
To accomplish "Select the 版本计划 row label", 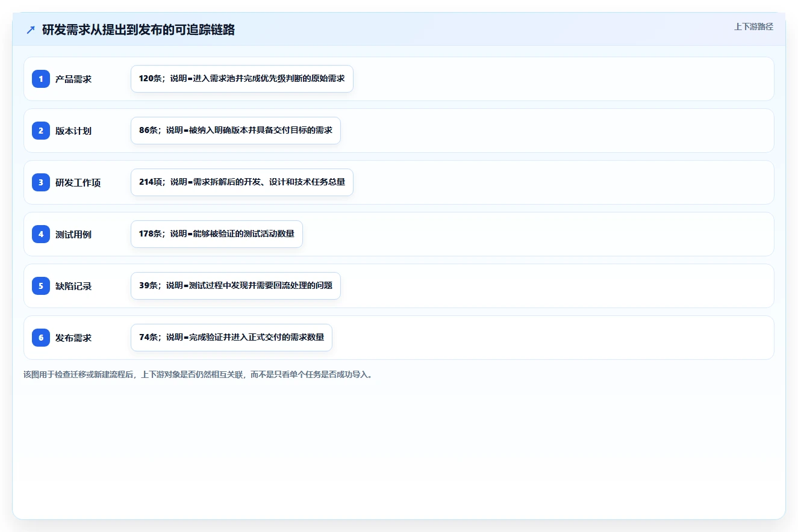I will 73,131.
